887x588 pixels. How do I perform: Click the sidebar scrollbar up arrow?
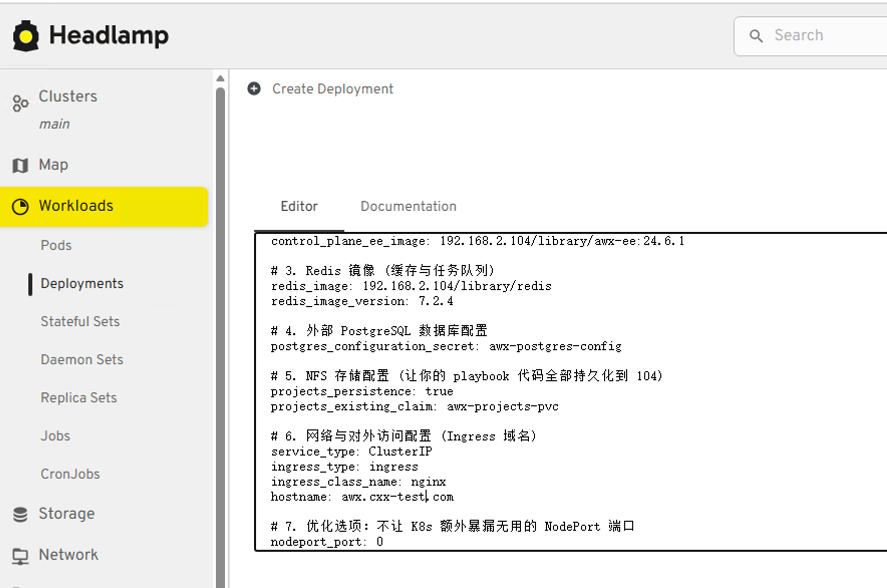click(x=220, y=78)
